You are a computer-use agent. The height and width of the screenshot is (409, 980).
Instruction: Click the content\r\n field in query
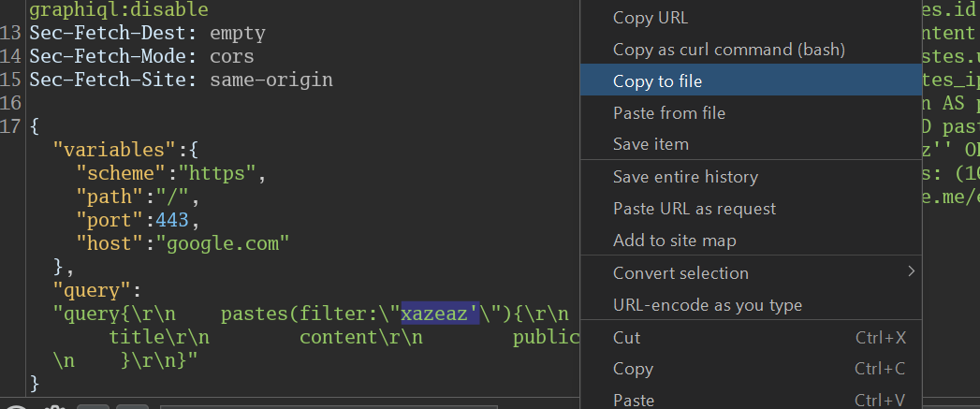[361, 338]
